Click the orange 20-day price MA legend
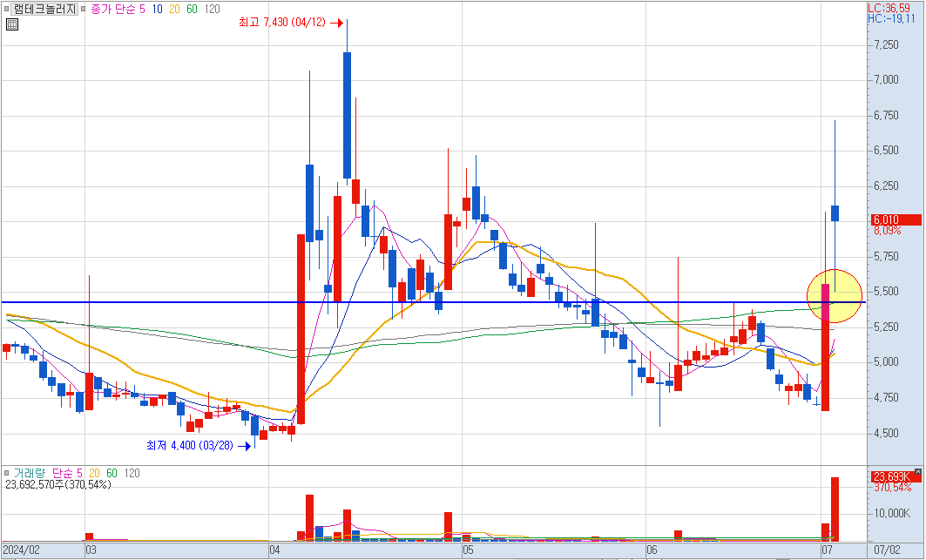 coord(174,9)
